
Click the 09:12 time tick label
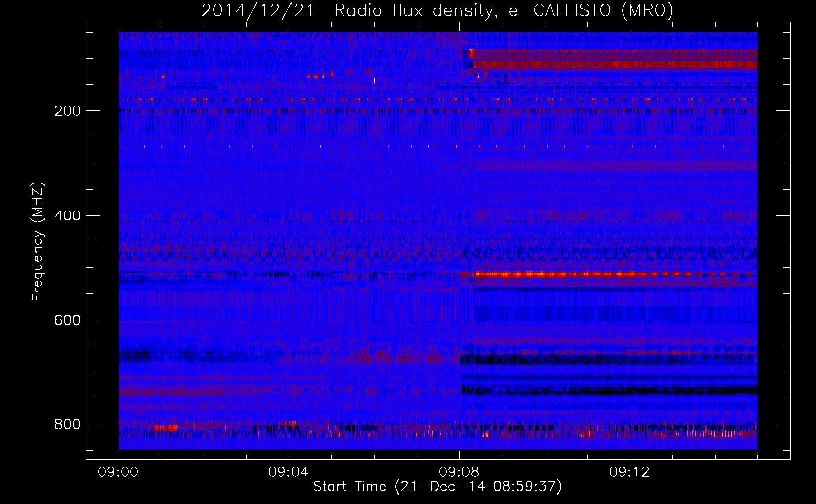coord(629,472)
